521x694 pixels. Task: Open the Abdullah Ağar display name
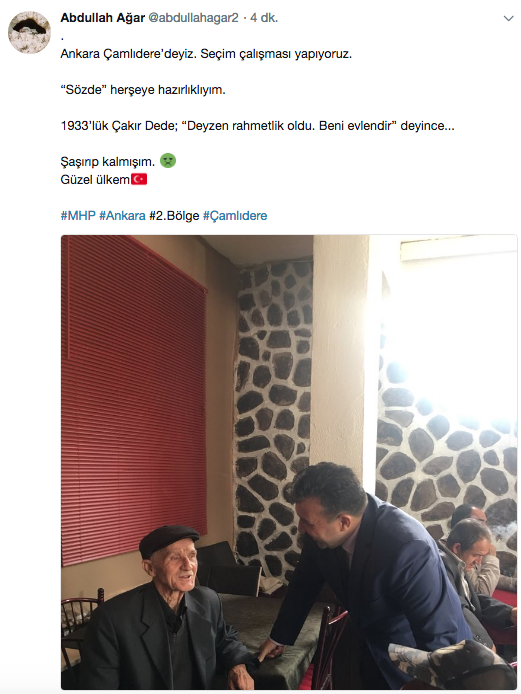[103, 18]
